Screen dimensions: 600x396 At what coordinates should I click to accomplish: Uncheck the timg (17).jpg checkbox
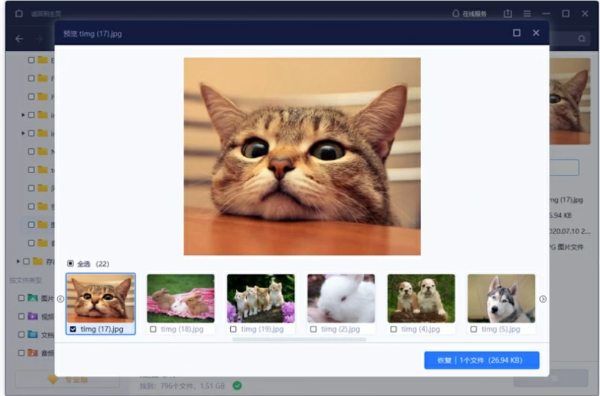[73, 329]
